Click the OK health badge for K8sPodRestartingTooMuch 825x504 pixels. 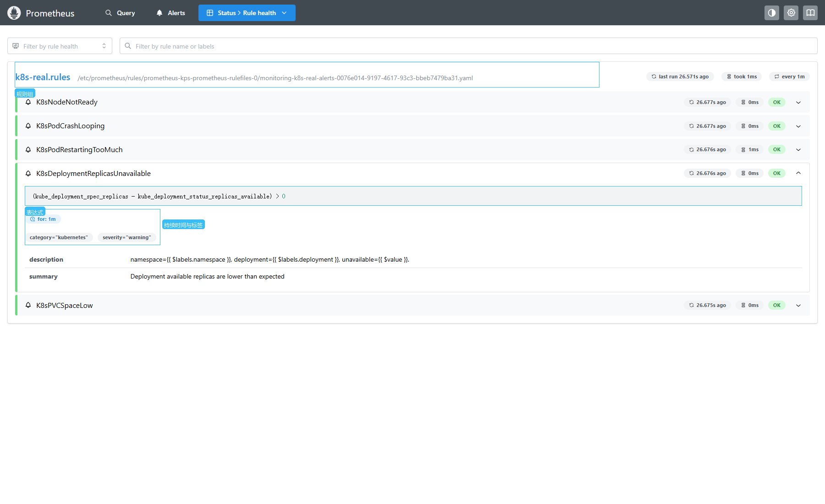[777, 149]
